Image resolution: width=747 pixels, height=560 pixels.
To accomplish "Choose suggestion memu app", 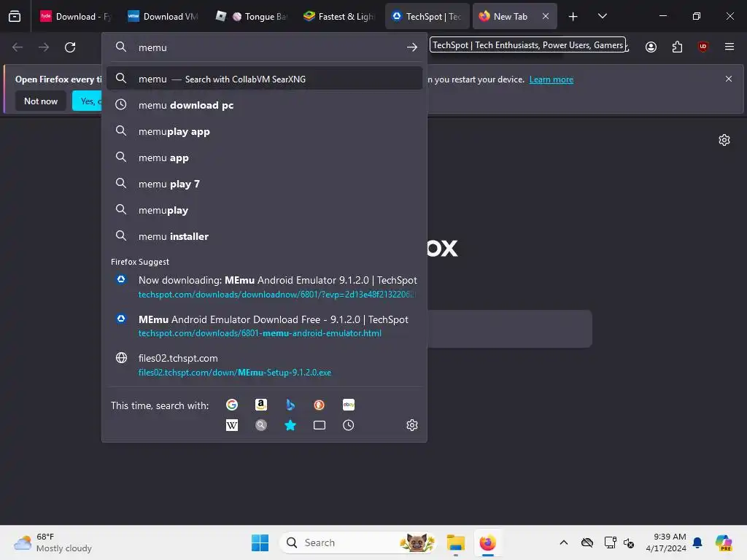I will point(264,157).
